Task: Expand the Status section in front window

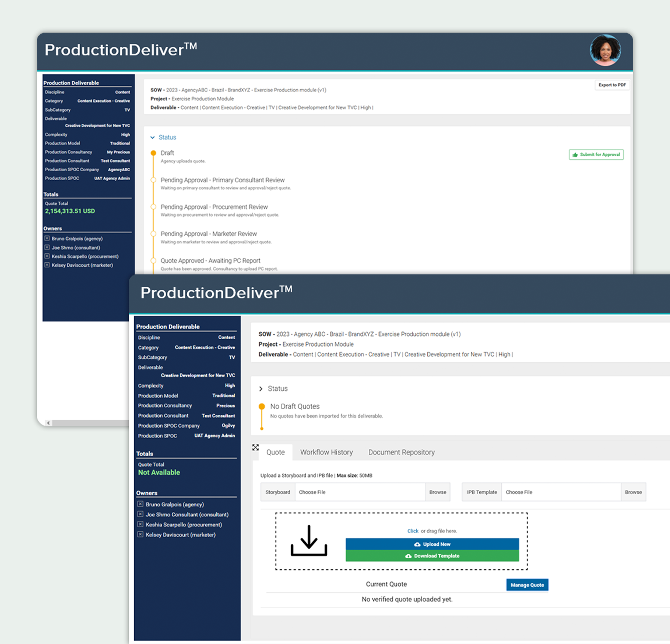Action: click(x=261, y=389)
